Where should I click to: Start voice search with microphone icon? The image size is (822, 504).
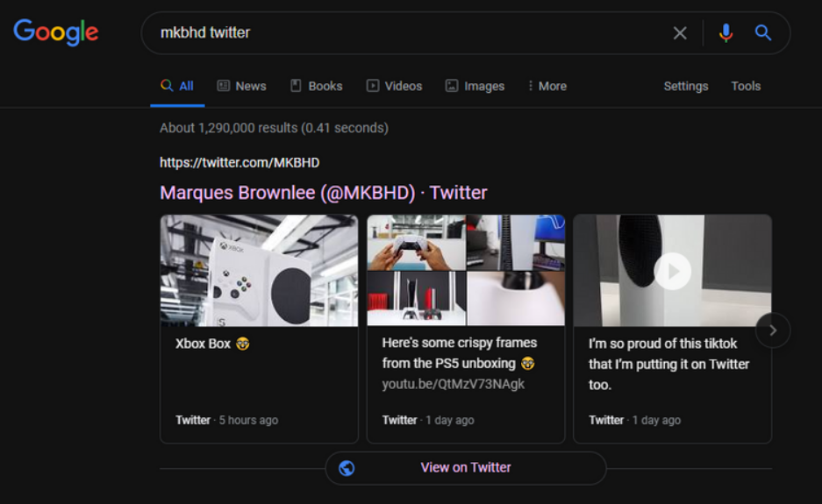point(726,33)
